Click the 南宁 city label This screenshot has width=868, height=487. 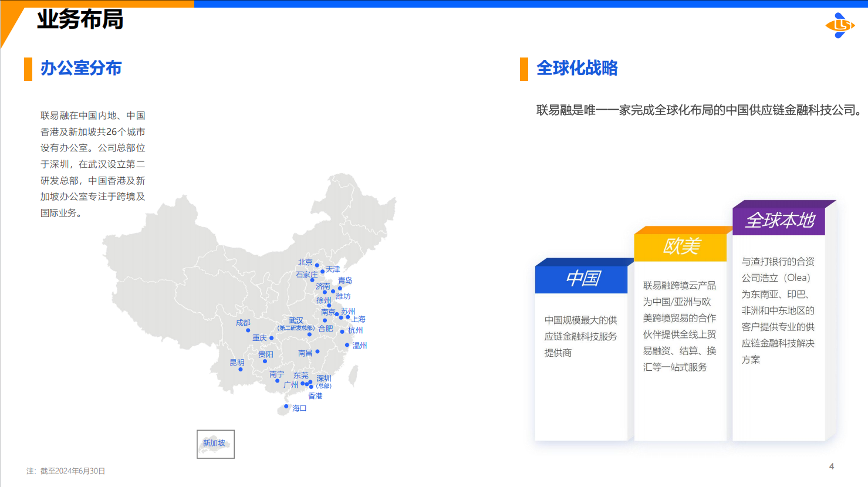[277, 374]
